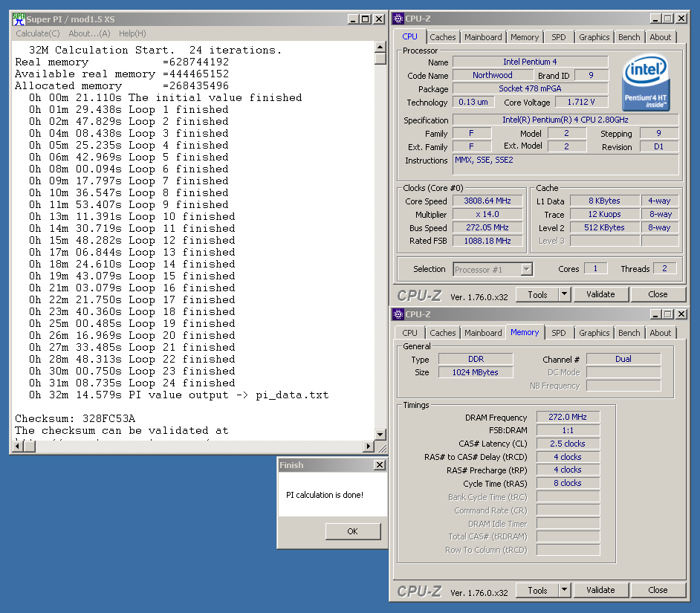Click the upper CPU-Z window title icon
Screen dimensions: 700x613
pyautogui.click(x=398, y=19)
